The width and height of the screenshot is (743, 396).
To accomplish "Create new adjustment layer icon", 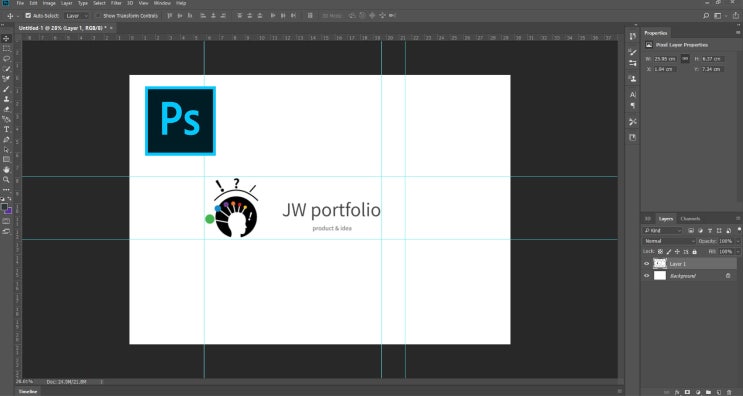I will point(698,392).
